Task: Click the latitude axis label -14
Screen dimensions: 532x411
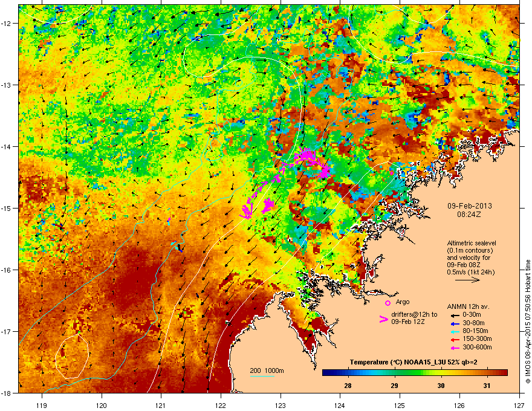Action: (6, 146)
